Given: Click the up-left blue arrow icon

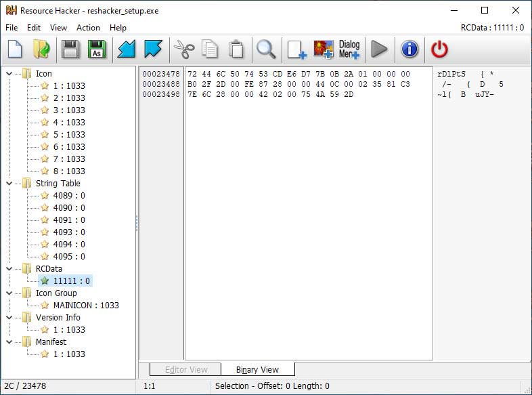Looking at the screenshot, I should pyautogui.click(x=153, y=49).
